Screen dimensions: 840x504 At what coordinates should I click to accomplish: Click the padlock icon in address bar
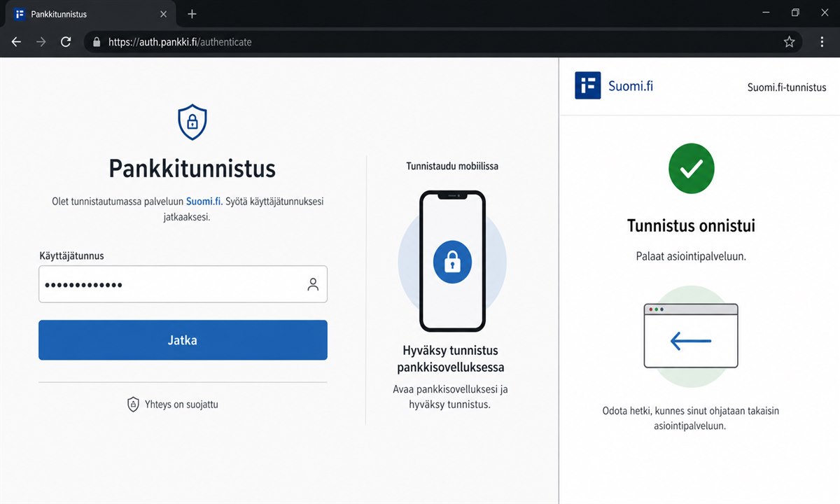(97, 42)
